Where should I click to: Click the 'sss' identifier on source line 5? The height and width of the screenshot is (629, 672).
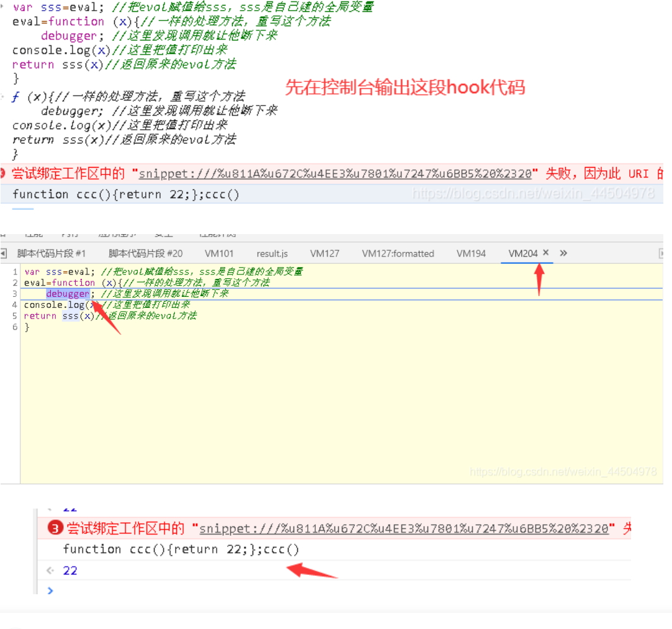(x=70, y=316)
